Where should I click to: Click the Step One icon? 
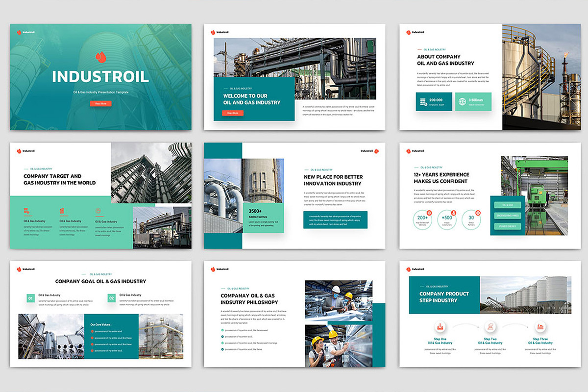(440, 326)
